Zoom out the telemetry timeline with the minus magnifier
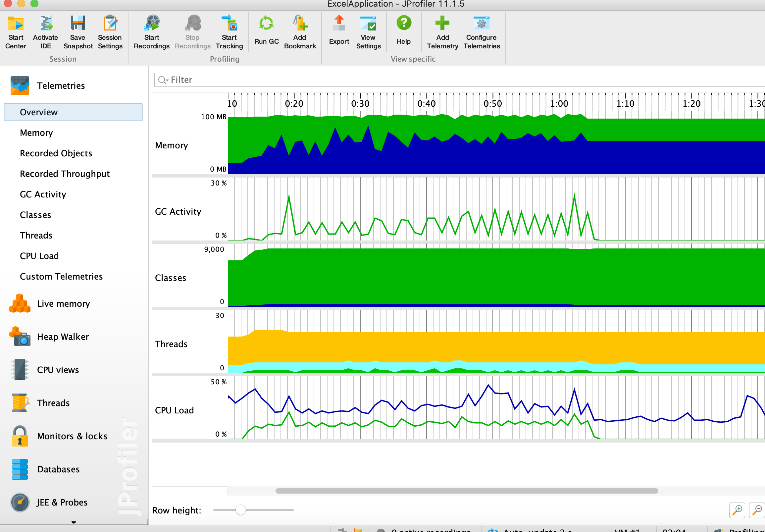This screenshot has width=765, height=532. pyautogui.click(x=757, y=510)
